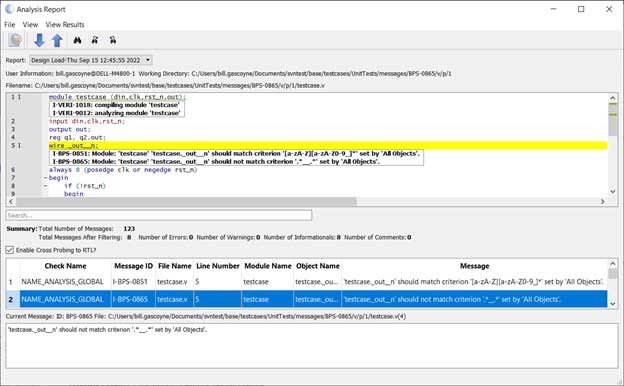Sort by File Name column header

[x=175, y=266]
